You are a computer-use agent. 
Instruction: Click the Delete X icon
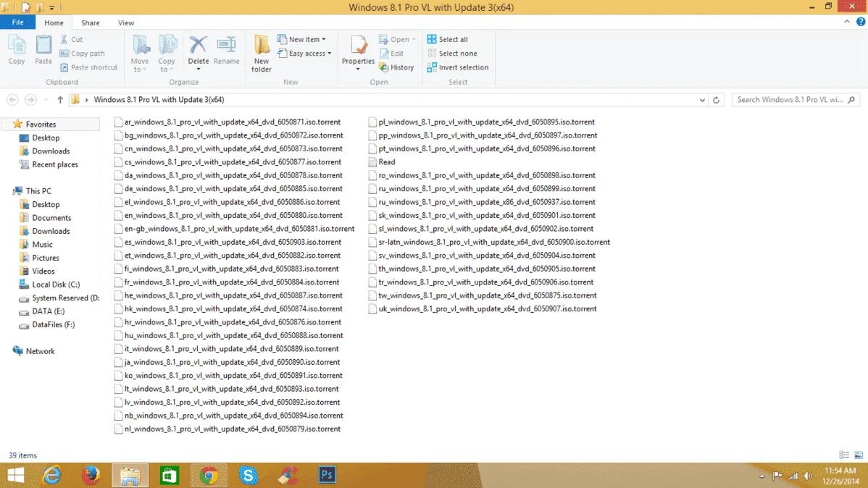click(x=198, y=46)
